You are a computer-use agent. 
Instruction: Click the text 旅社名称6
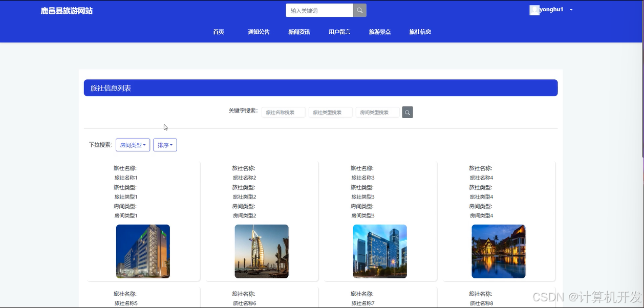[x=244, y=303]
